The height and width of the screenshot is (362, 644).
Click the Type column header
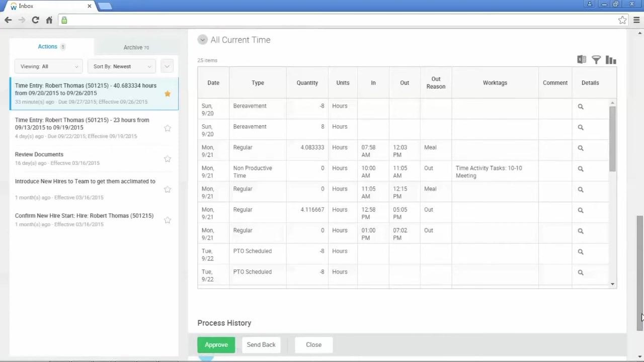click(258, 83)
